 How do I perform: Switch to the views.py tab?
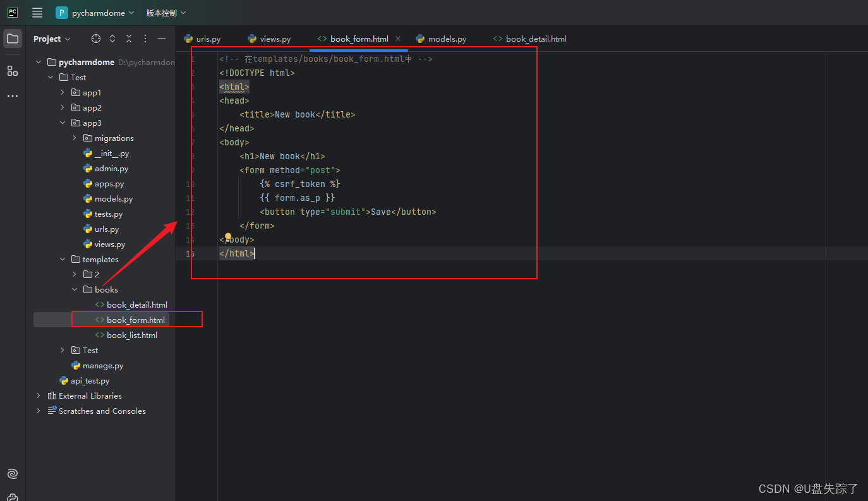(274, 39)
